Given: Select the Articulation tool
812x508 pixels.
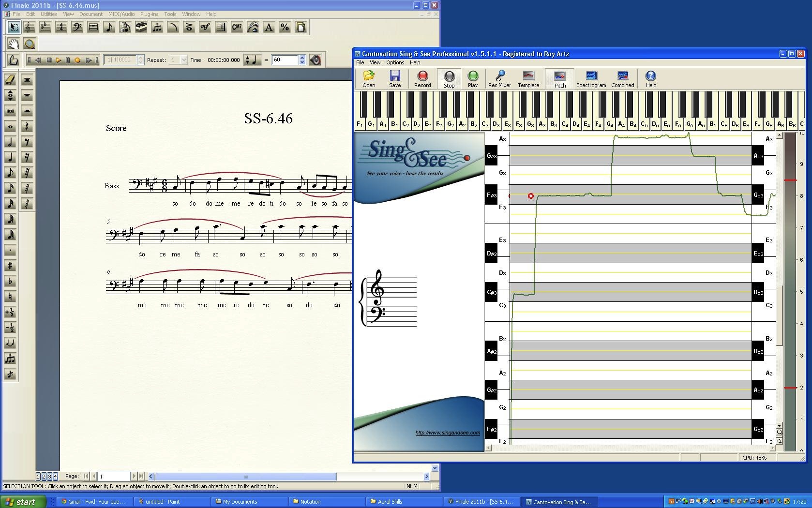Looking at the screenshot, I should point(189,28).
